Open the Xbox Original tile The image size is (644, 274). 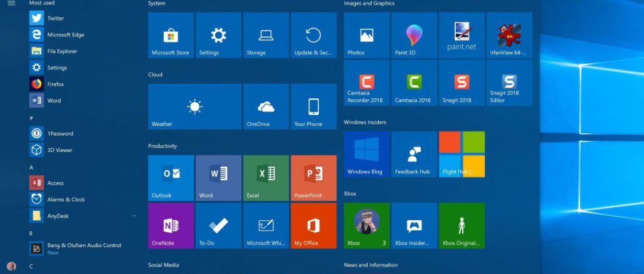click(462, 226)
